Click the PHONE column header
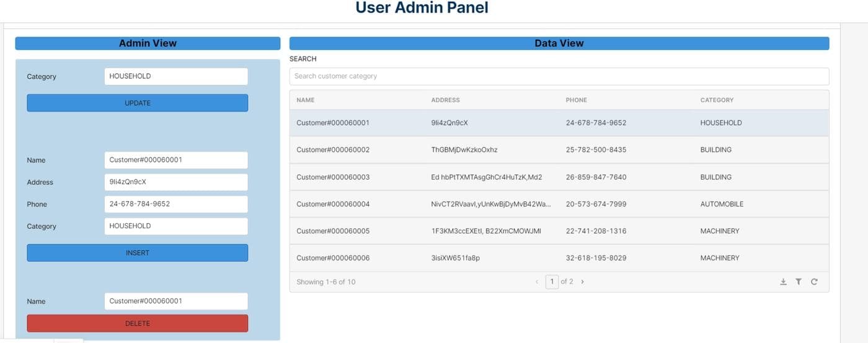868x343 pixels. click(576, 100)
